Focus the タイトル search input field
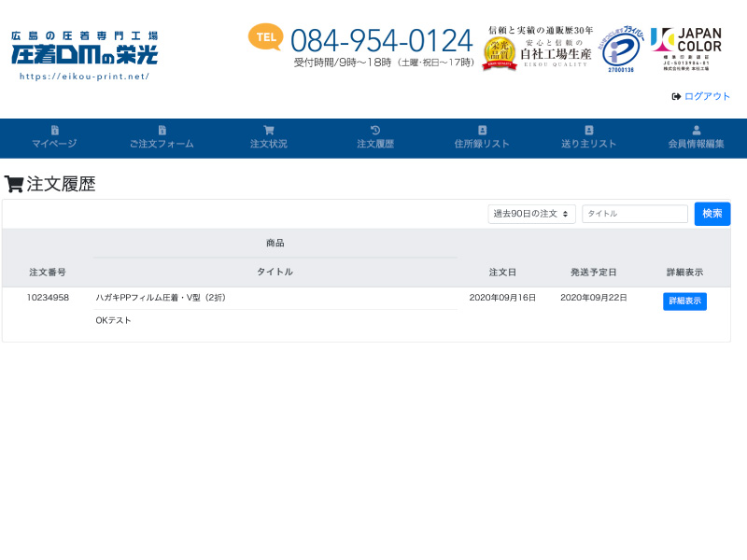The height and width of the screenshot is (560, 747). coord(635,214)
